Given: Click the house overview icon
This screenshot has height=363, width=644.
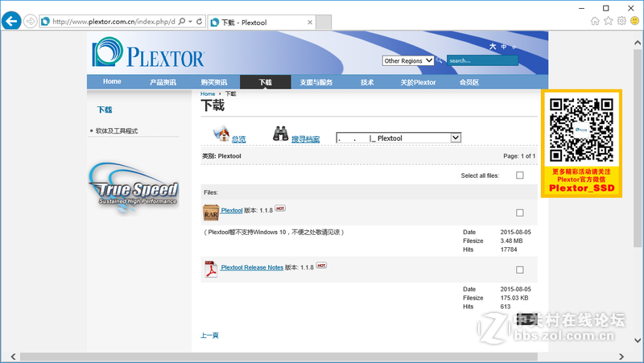Looking at the screenshot, I should [x=222, y=134].
